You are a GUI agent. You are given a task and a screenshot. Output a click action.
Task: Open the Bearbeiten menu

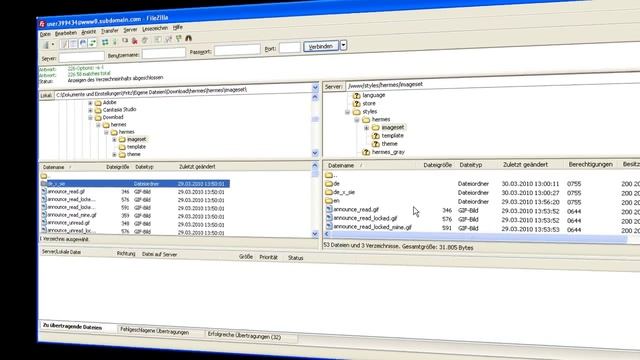(66, 33)
